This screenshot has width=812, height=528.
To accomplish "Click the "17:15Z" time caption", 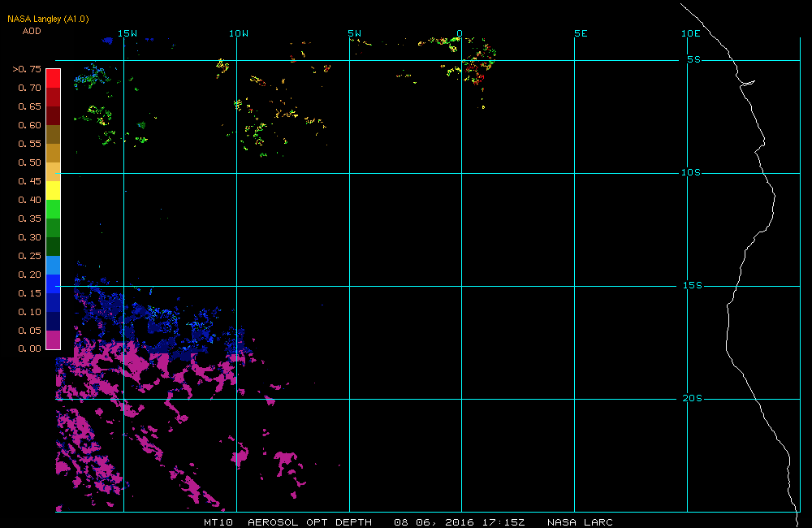I will coord(503,522).
